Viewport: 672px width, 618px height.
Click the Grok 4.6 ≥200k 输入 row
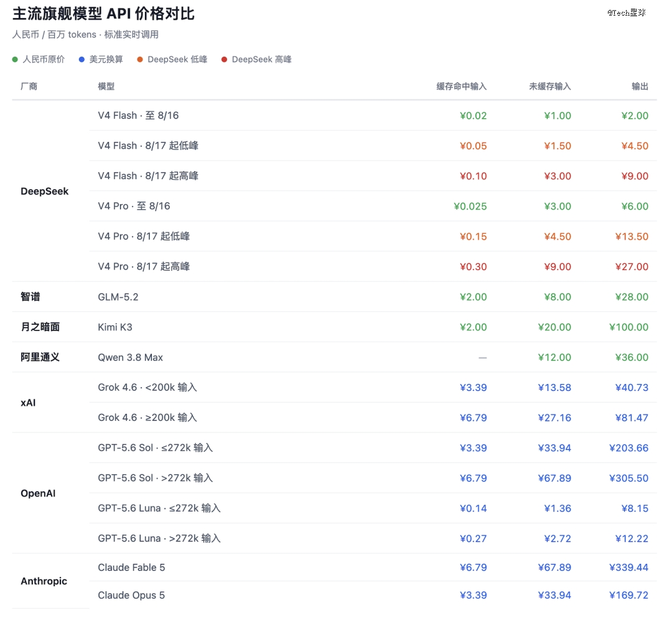pos(373,418)
